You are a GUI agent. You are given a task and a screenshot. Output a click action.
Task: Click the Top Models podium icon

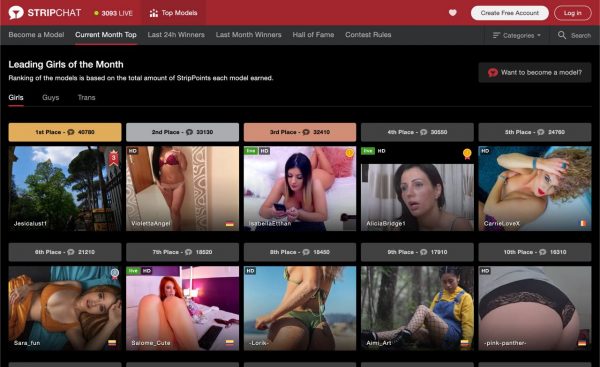tap(154, 13)
